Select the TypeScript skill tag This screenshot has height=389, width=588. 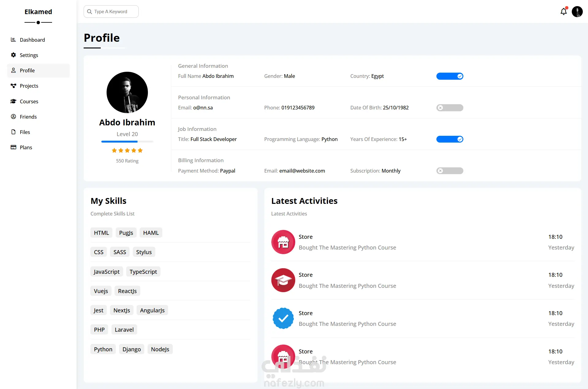(143, 272)
